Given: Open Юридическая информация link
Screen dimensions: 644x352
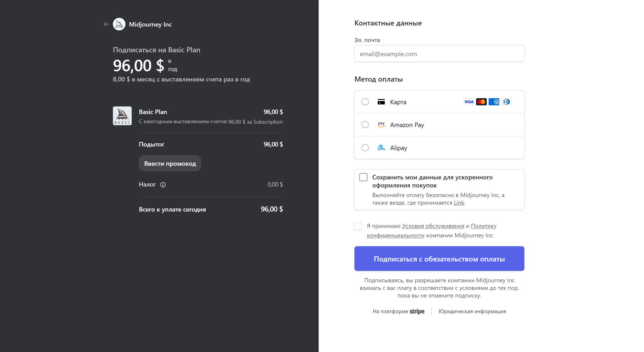Looking at the screenshot, I should 472,311.
